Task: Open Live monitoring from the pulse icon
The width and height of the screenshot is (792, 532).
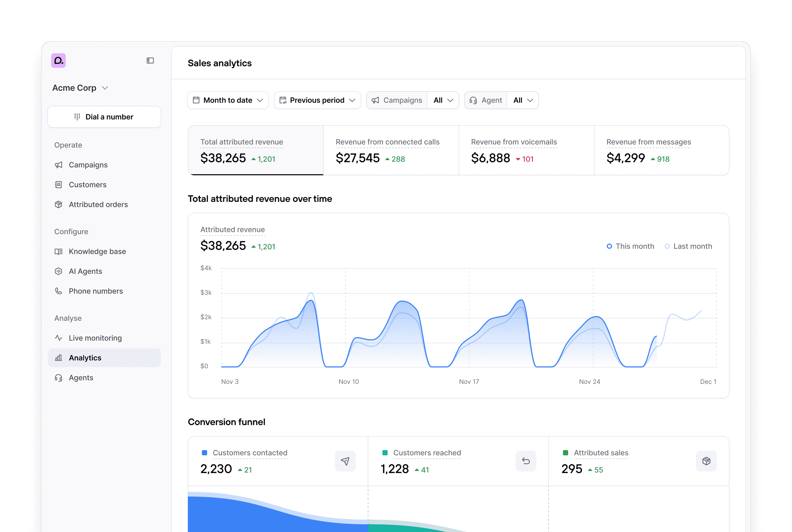Action: click(58, 338)
